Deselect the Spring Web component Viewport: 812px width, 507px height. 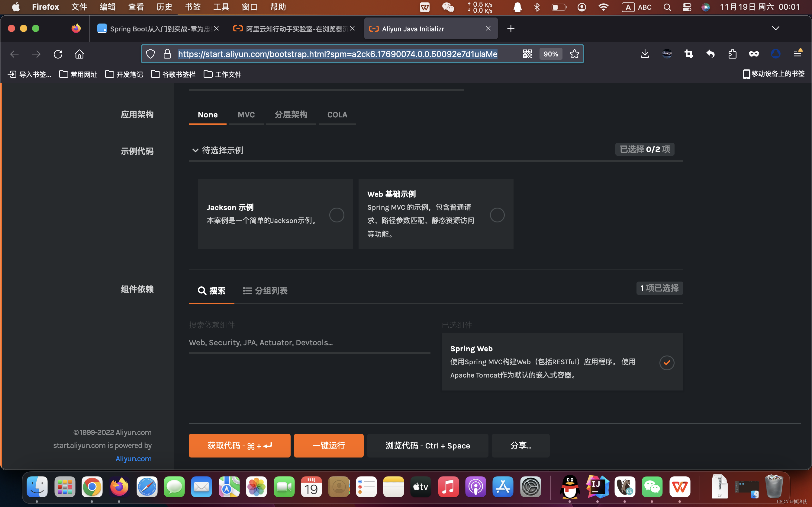pyautogui.click(x=666, y=362)
